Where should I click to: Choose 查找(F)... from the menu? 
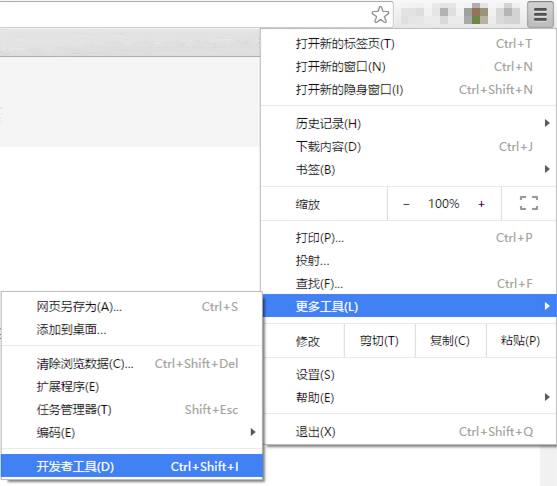[409, 284]
